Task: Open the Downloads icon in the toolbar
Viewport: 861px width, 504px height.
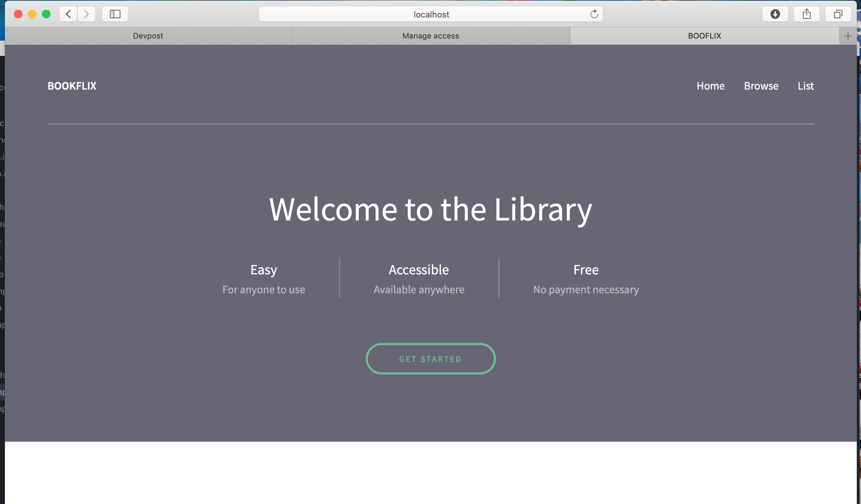Action: click(x=775, y=14)
